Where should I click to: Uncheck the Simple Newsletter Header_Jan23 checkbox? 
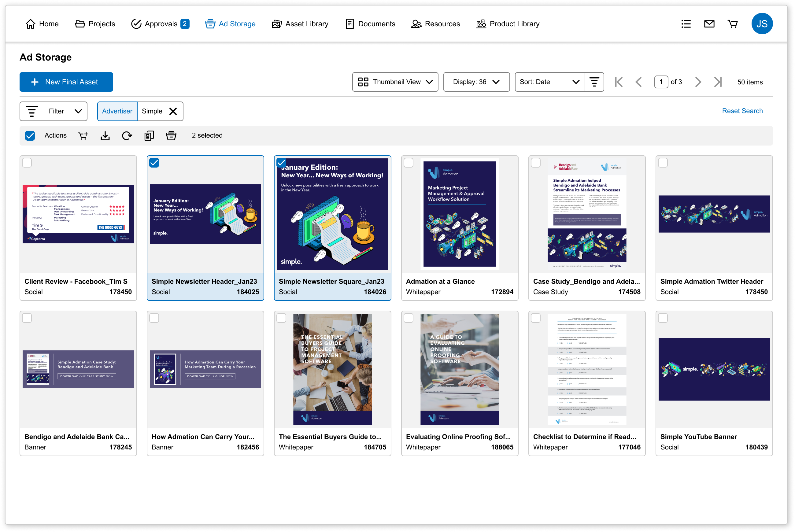(x=154, y=163)
